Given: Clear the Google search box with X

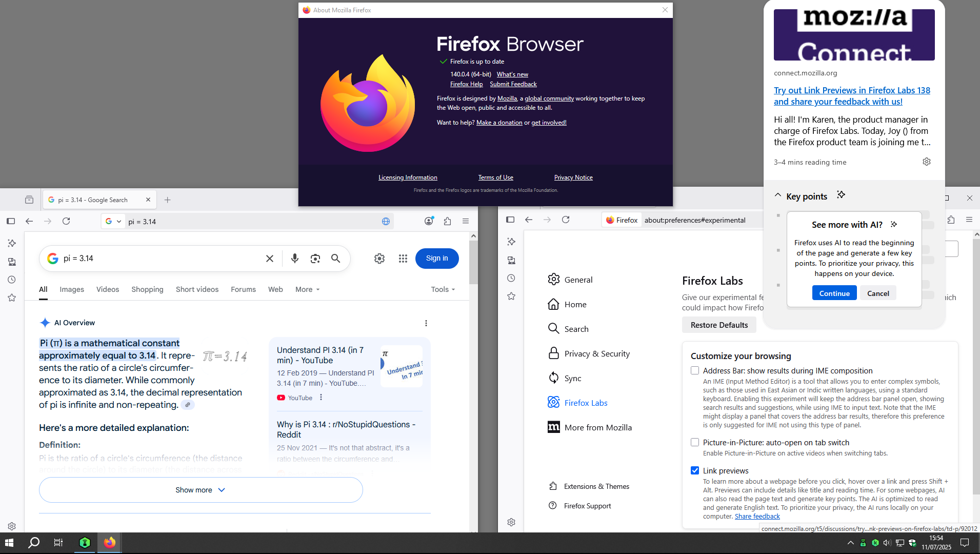Looking at the screenshot, I should click(x=270, y=259).
